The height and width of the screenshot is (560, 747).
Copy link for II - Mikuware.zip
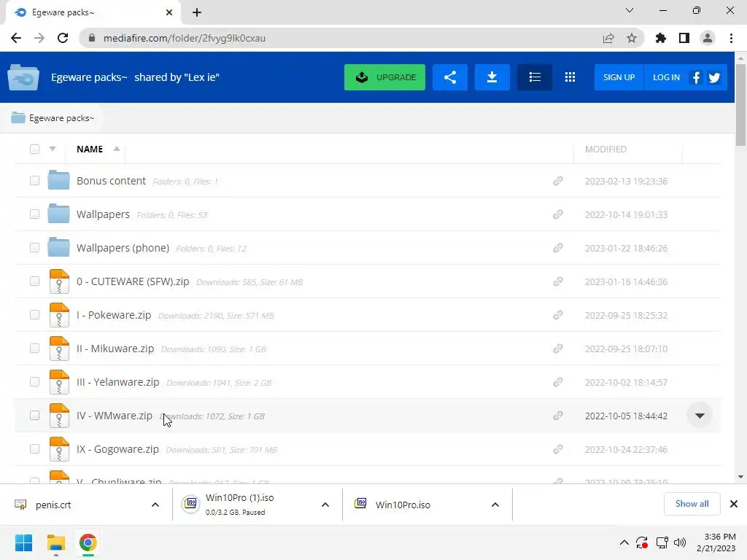pyautogui.click(x=558, y=349)
